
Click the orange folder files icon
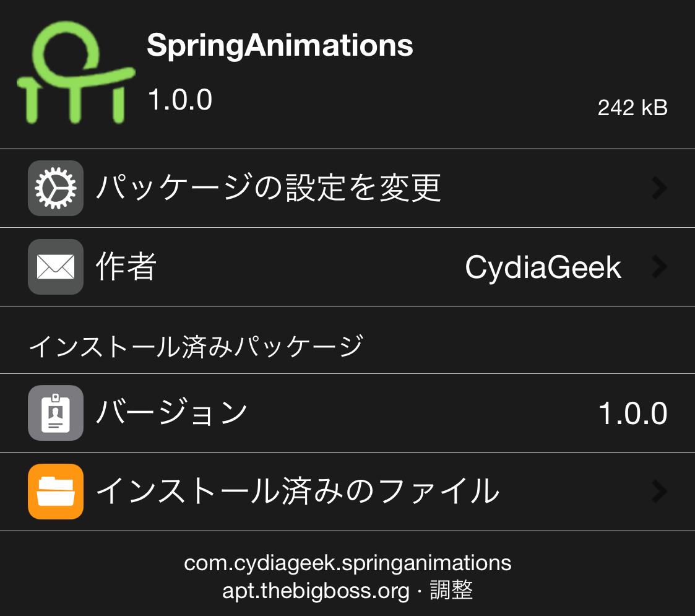click(x=56, y=491)
